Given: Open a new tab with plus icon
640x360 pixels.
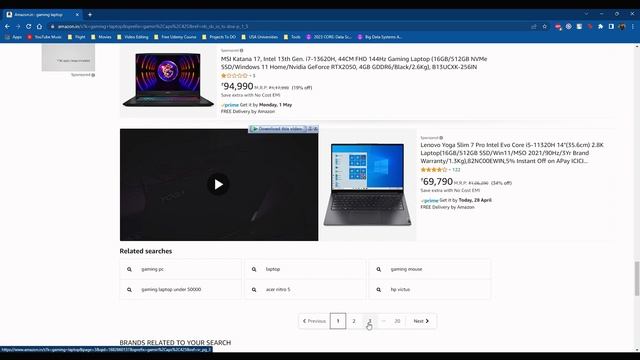Looking at the screenshot, I should 90,15.
